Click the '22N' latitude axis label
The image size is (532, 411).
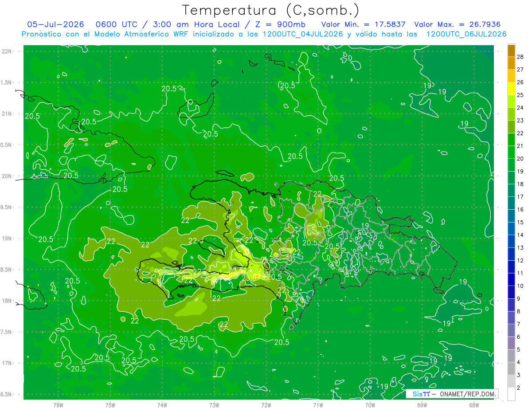click(7, 51)
